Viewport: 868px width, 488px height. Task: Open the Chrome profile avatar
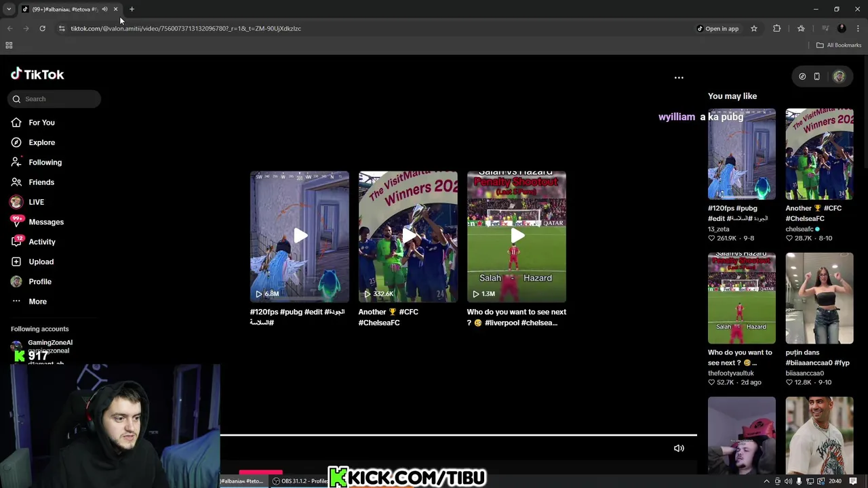pyautogui.click(x=842, y=28)
